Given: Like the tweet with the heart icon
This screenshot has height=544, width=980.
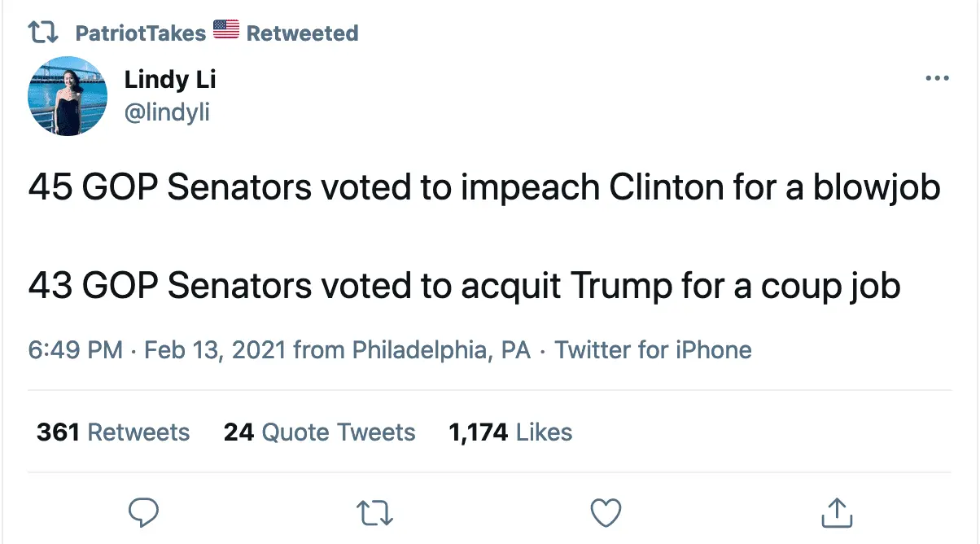Looking at the screenshot, I should click(x=605, y=512).
